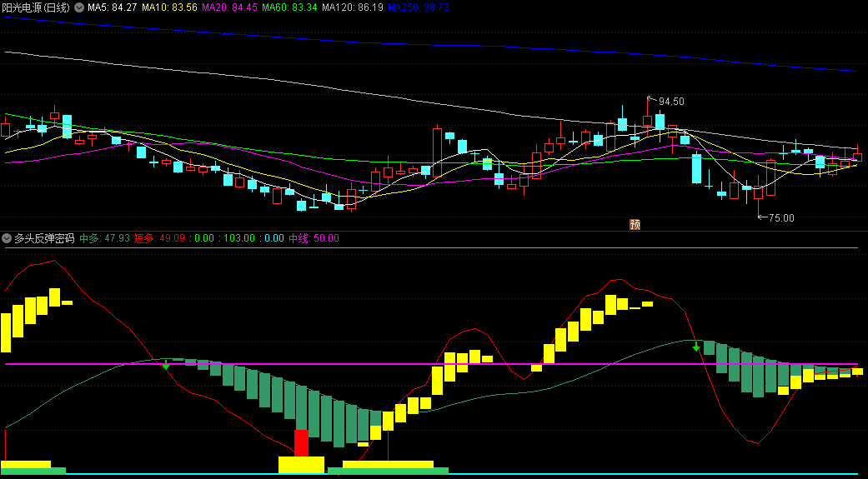This screenshot has width=868, height=479.
Task: Click the green 103.00 indicator value
Action: (x=238, y=238)
